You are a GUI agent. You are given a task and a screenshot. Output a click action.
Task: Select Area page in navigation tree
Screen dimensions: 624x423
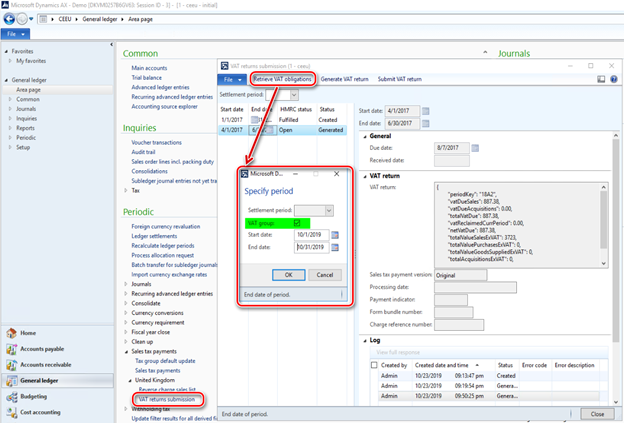click(x=28, y=90)
